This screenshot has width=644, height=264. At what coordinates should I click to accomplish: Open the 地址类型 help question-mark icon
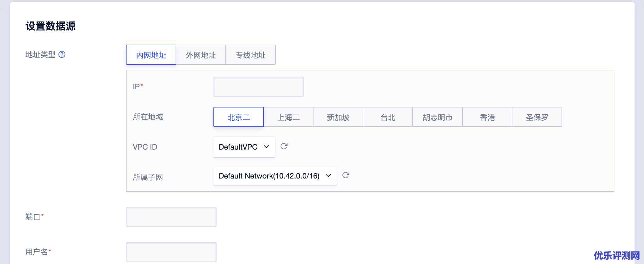pyautogui.click(x=62, y=54)
